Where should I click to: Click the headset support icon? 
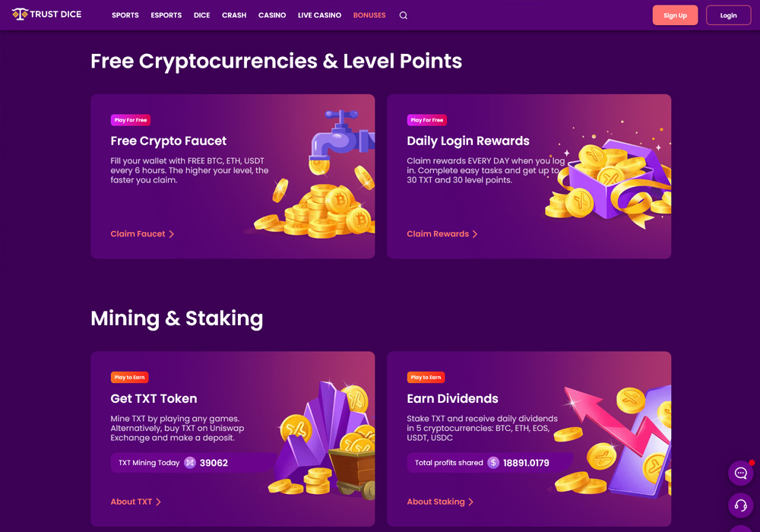740,505
